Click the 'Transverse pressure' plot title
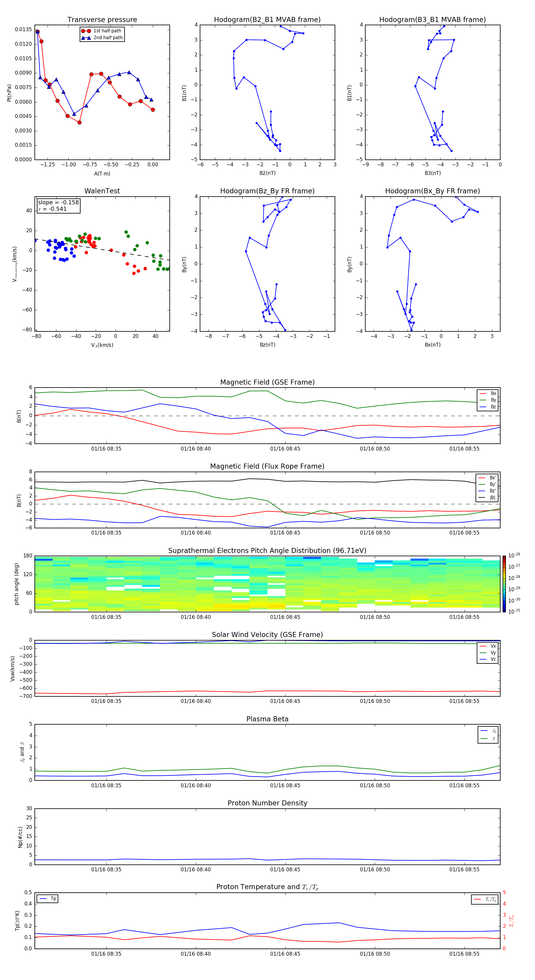Screen dimensions: 535x980 (x=102, y=19)
